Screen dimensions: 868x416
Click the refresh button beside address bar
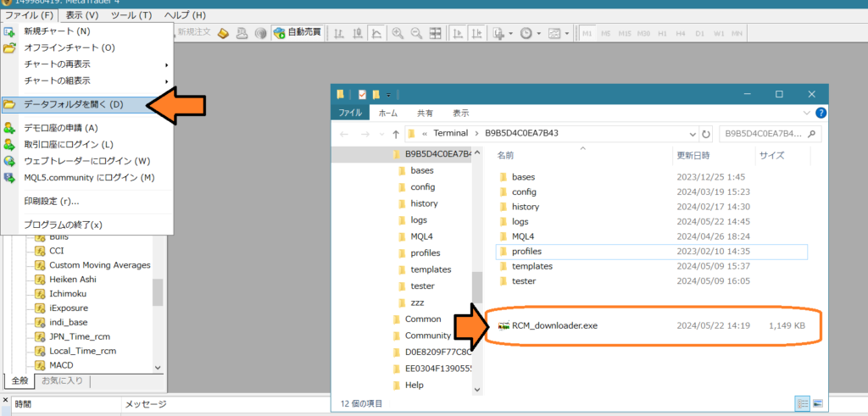tap(705, 134)
